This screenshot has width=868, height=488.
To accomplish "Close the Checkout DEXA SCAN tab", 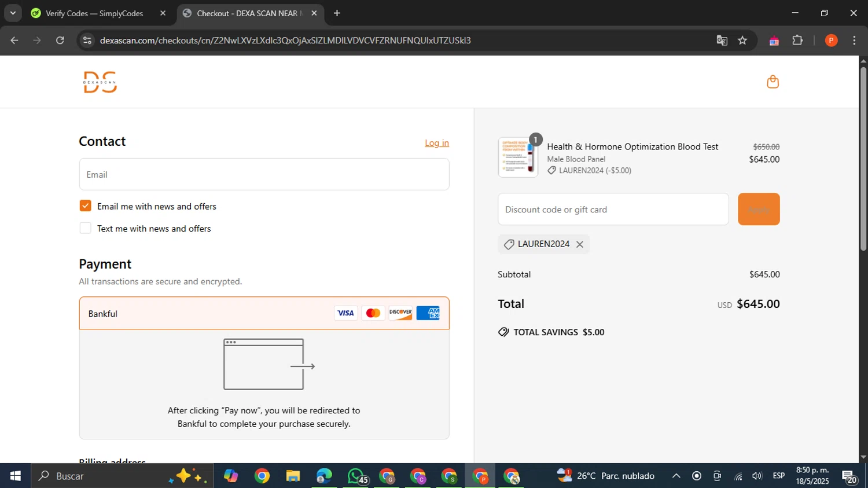I will pos(314,13).
